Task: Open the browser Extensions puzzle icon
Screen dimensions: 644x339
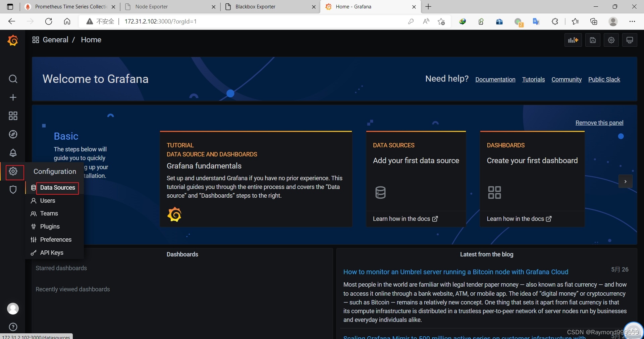Action: click(555, 21)
